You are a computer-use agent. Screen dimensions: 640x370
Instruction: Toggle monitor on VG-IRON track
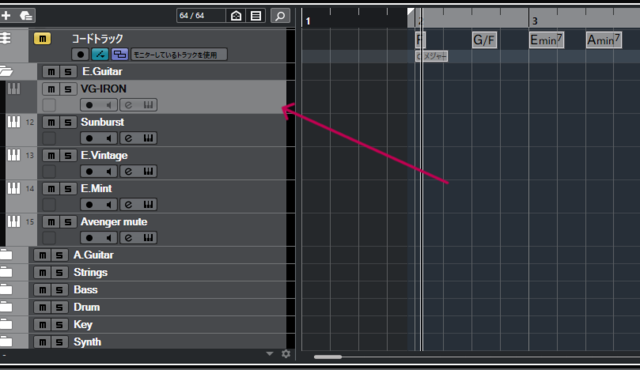[x=109, y=105]
